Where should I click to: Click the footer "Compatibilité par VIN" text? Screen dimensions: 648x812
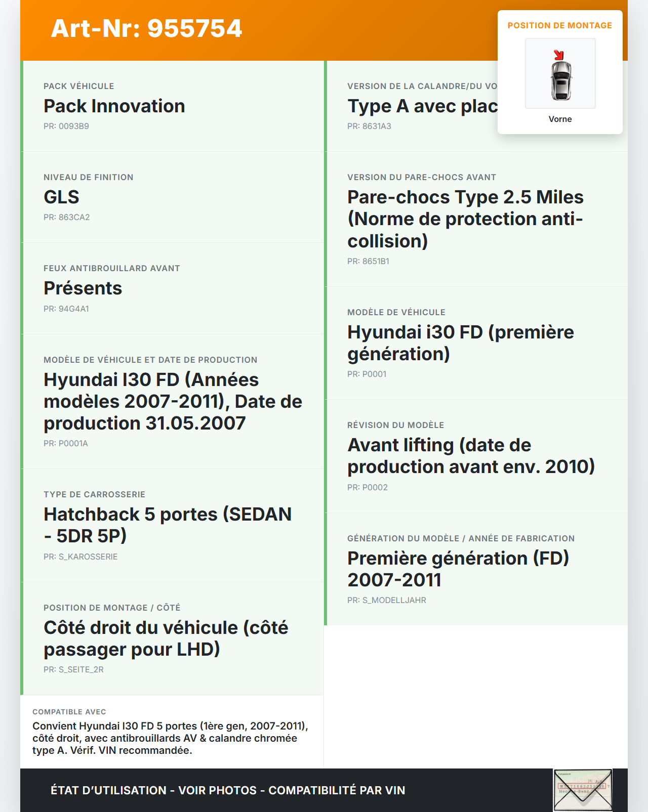point(337,790)
